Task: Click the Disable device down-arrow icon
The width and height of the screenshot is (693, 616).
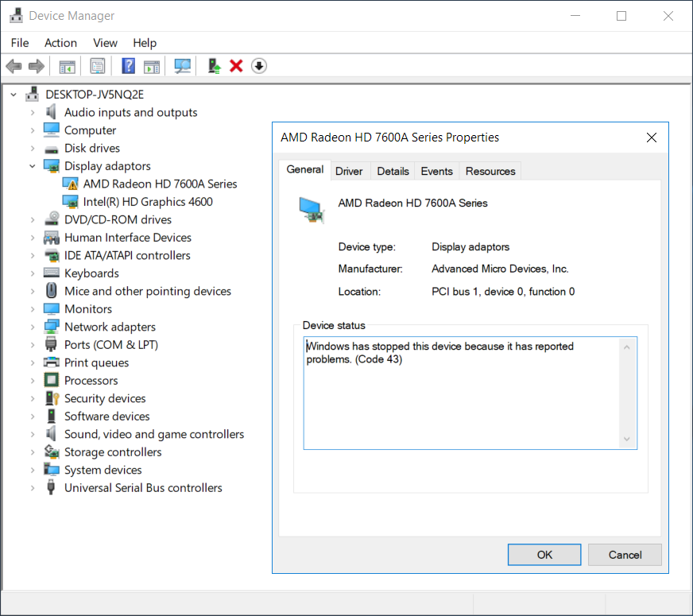Action: [259, 66]
